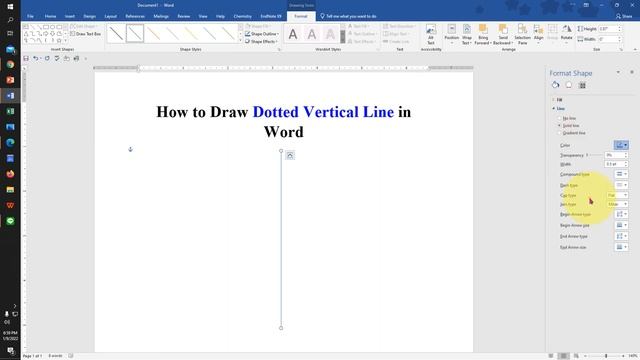
Task: Click the bottom handle of the vertical line
Action: (281, 328)
